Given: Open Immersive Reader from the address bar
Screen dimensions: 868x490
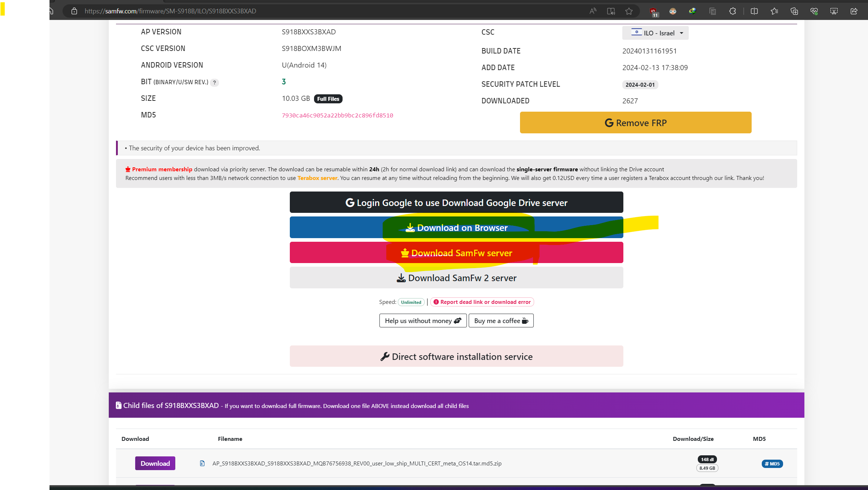Looking at the screenshot, I should click(611, 11).
